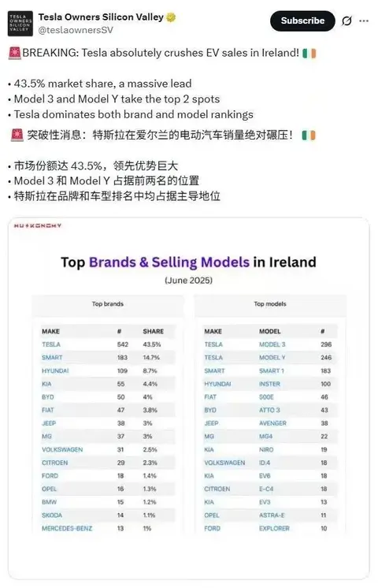Click the Ireland flag emoji after Chinese headline
The width and height of the screenshot is (378, 588).
(309, 135)
